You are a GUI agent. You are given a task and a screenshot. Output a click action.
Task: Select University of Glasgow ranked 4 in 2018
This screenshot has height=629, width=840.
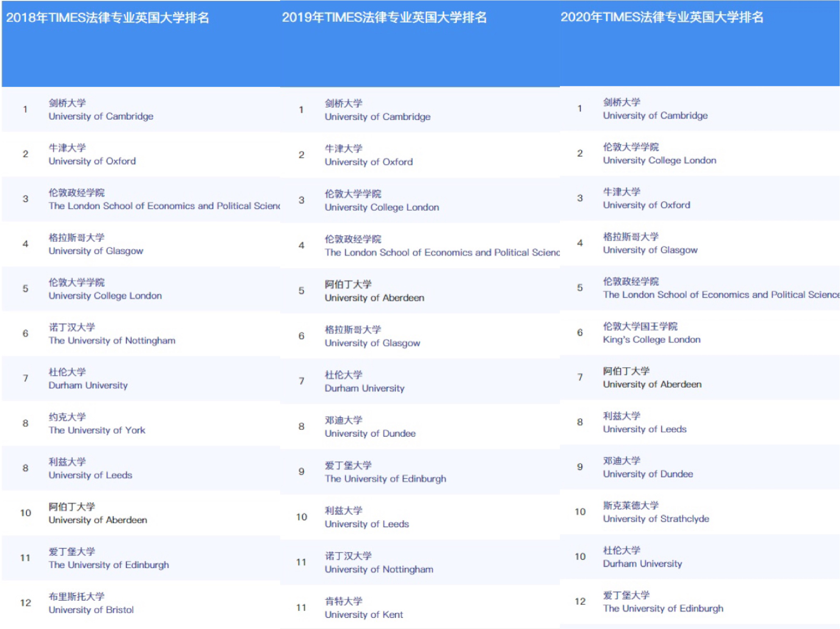pyautogui.click(x=96, y=251)
